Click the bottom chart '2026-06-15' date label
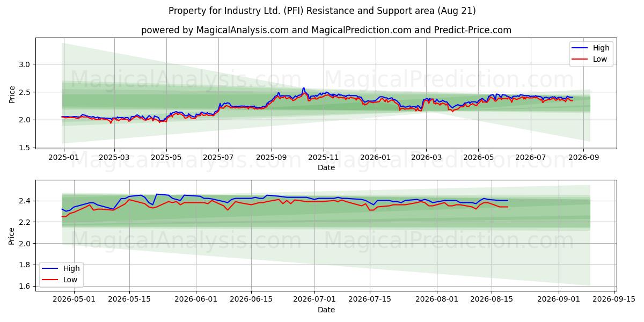 tap(251, 300)
